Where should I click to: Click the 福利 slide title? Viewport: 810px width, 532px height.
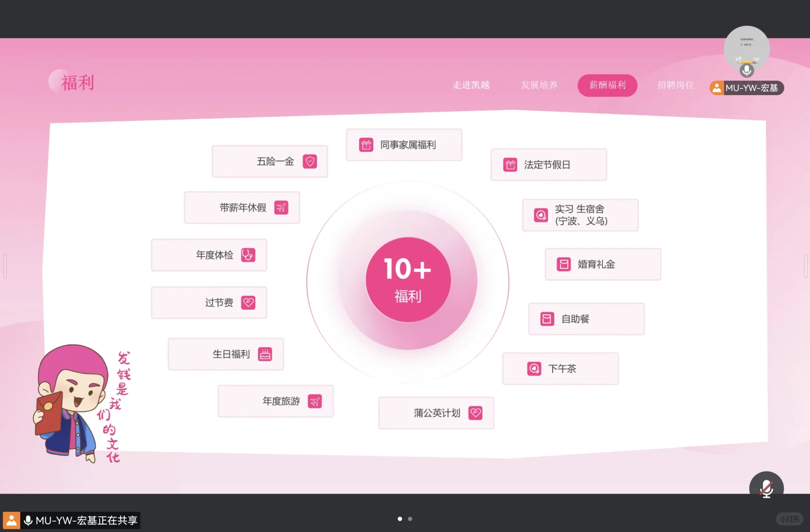[77, 82]
